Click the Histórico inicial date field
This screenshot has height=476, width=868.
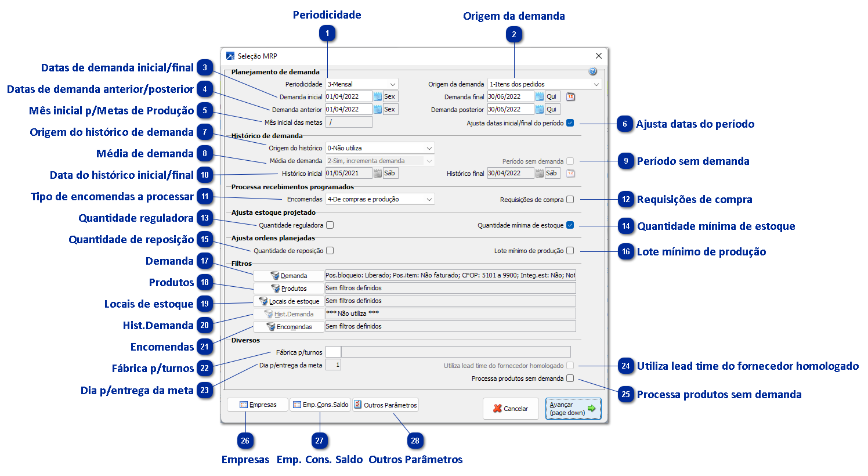click(349, 174)
